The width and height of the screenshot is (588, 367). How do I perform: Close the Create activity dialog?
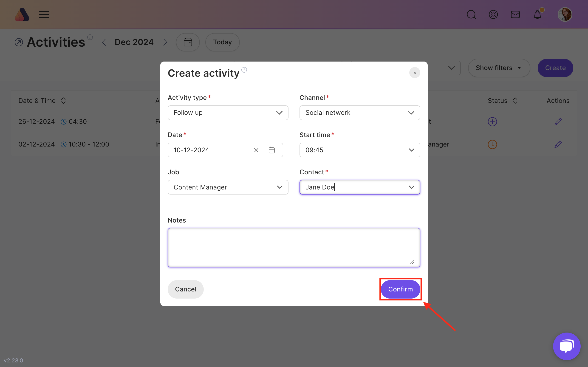[x=415, y=73]
